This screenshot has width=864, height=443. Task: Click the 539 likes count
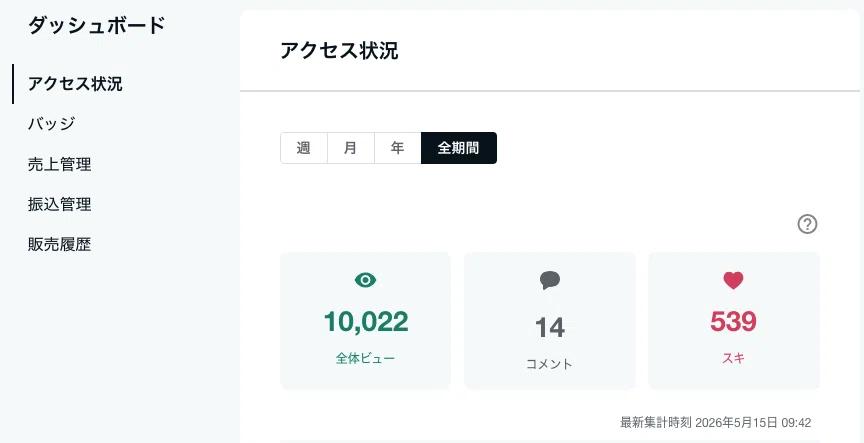coord(733,322)
